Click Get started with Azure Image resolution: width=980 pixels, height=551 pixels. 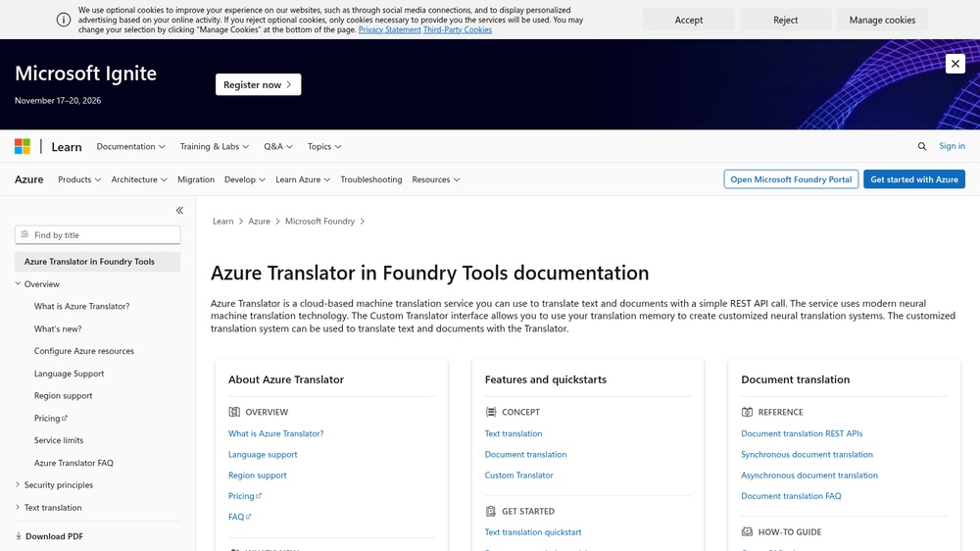coord(914,179)
